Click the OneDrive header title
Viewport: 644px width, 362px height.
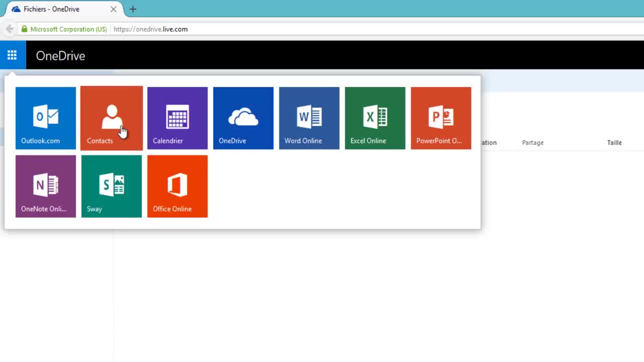click(x=60, y=56)
